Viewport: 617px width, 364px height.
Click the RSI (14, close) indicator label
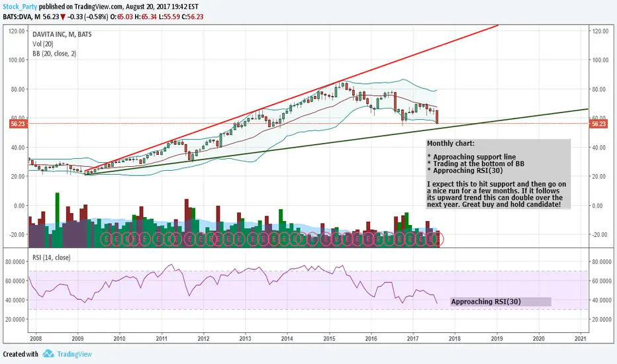(x=51, y=257)
